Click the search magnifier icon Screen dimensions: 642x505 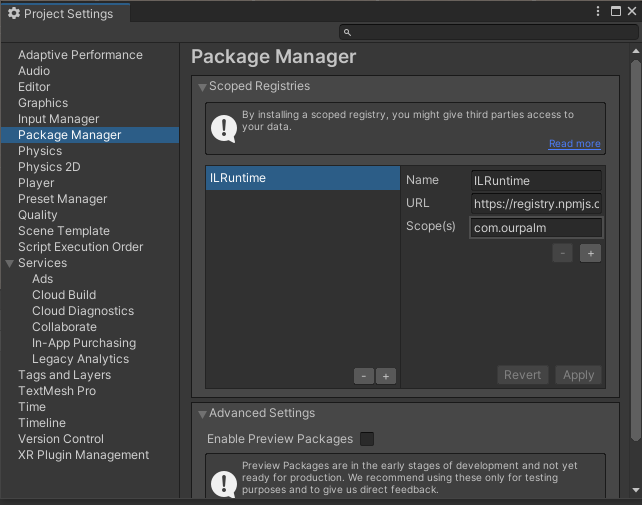[x=347, y=32]
